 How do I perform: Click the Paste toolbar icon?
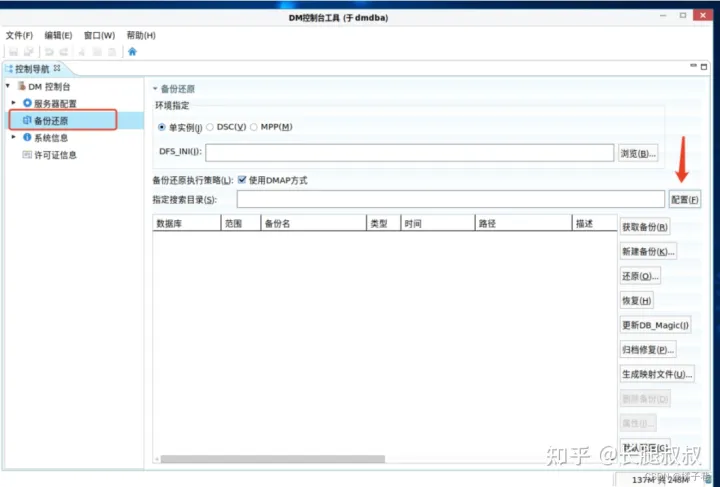pos(112,52)
